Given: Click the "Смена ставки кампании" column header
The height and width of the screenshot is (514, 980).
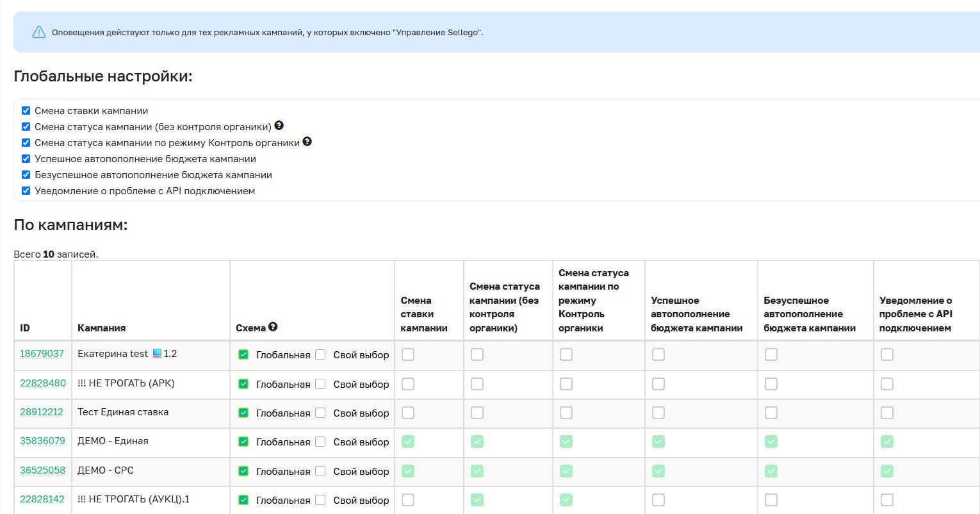Looking at the screenshot, I should click(x=424, y=314).
